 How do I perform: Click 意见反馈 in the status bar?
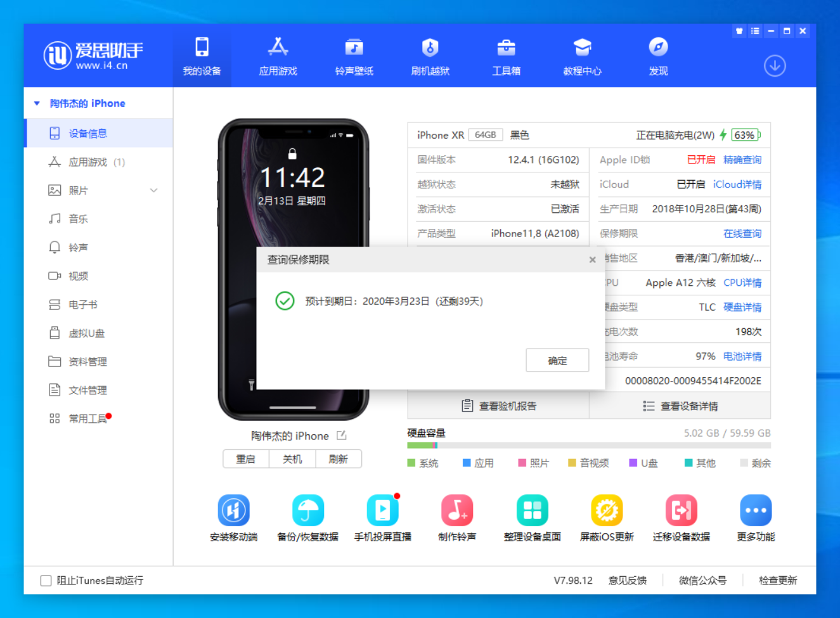point(628,581)
